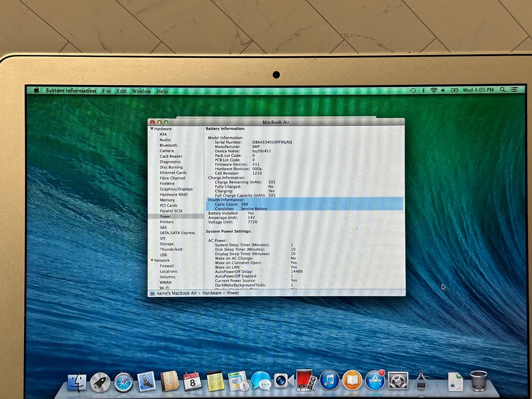Open Mail stamp icon in Dock
The width and height of the screenshot is (532, 399).
(x=146, y=381)
